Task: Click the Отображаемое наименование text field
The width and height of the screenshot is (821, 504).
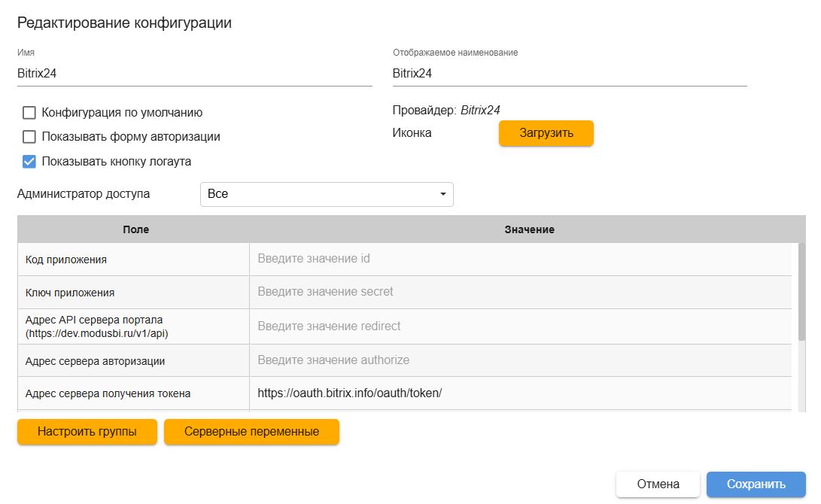Action: click(x=569, y=74)
